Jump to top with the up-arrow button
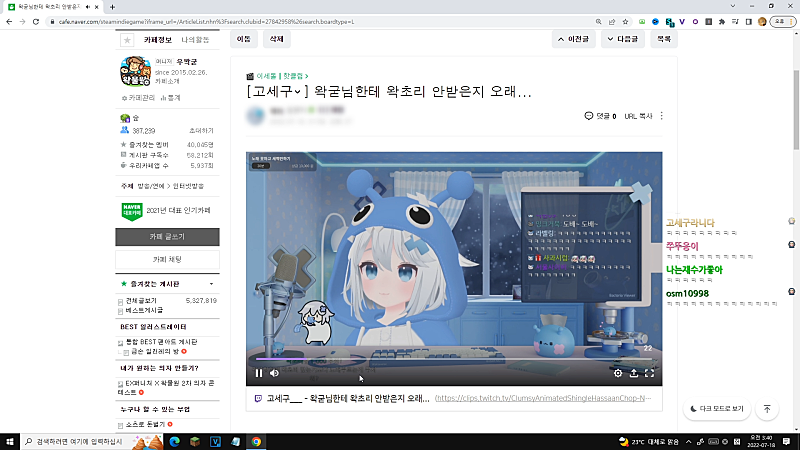Screen dimensions: 800x450 pyautogui.click(x=767, y=409)
